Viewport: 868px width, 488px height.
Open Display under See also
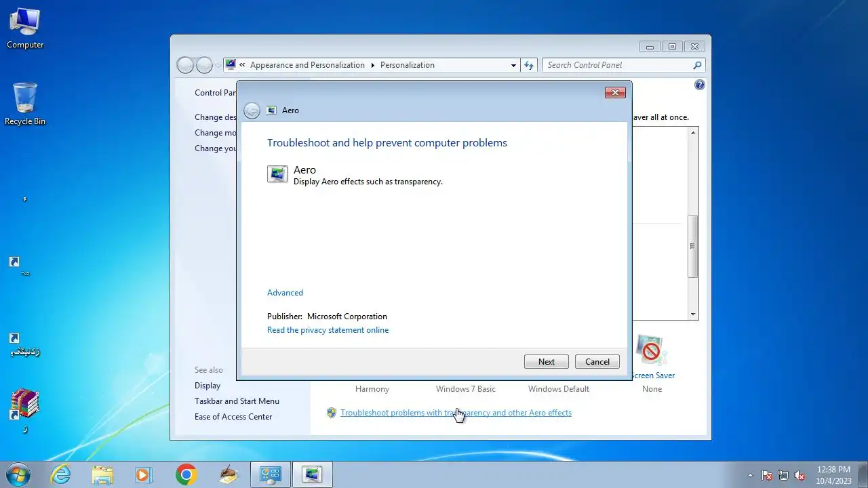pos(208,386)
